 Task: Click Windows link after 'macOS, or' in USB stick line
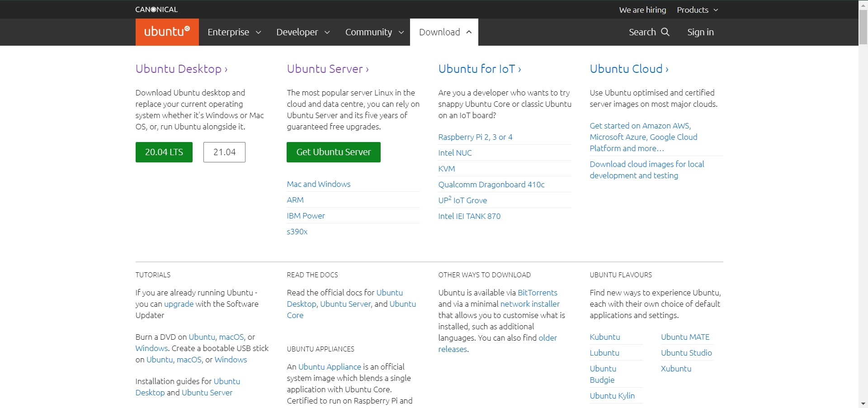click(231, 360)
